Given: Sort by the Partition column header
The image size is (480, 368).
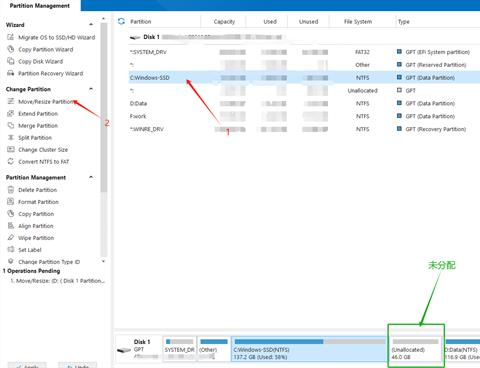Looking at the screenshot, I should [141, 22].
